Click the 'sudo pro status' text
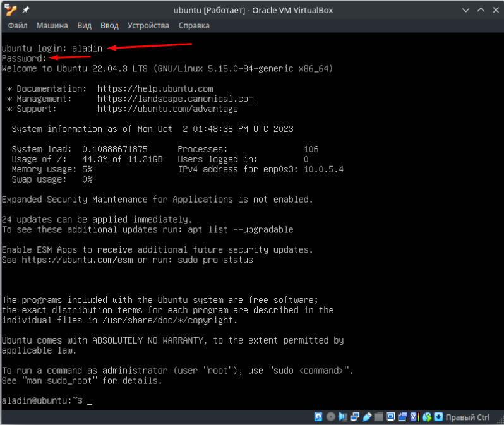Screen dimensions: 504x425 point(215,260)
